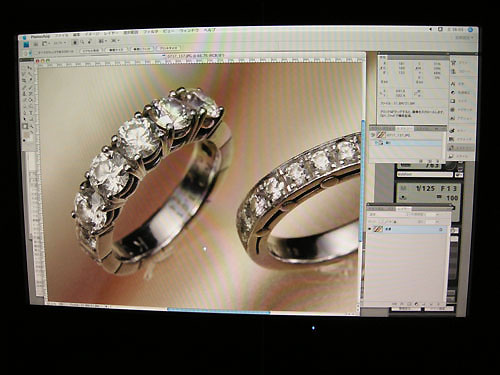Screen dimensions: 500x375
Task: Click the プリントサイズ button
Action: coord(168,48)
